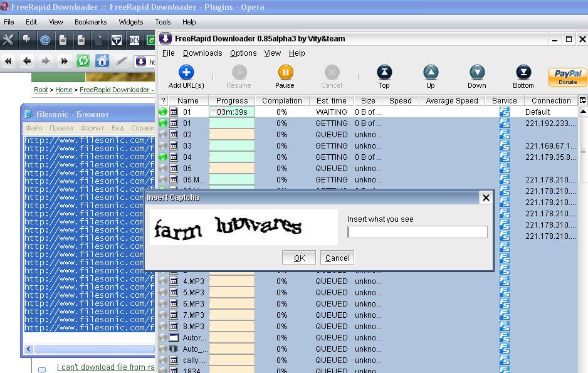This screenshot has height=373, width=588.
Task: Open the Options menu in FreeRapid
Action: [243, 53]
